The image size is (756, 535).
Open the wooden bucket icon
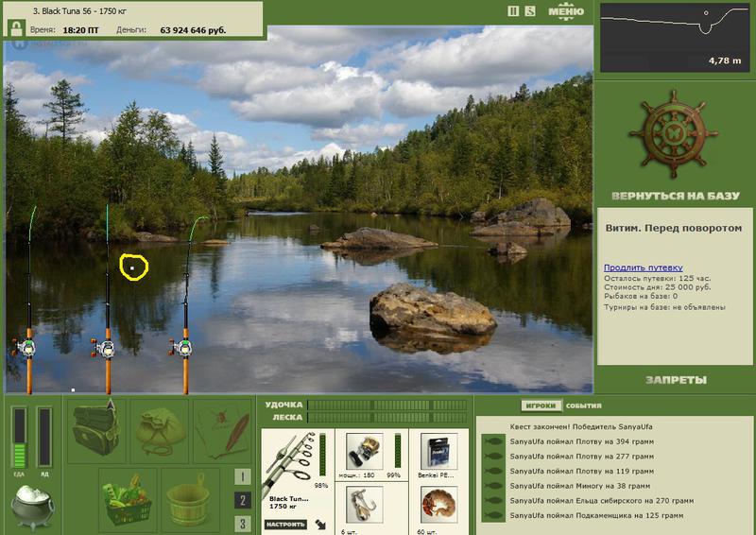click(x=190, y=498)
